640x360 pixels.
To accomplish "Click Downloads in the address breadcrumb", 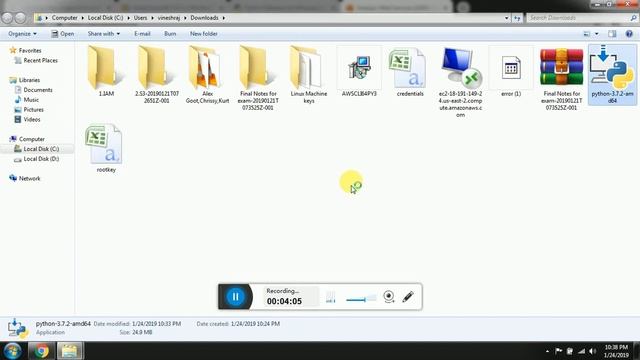I will point(204,18).
